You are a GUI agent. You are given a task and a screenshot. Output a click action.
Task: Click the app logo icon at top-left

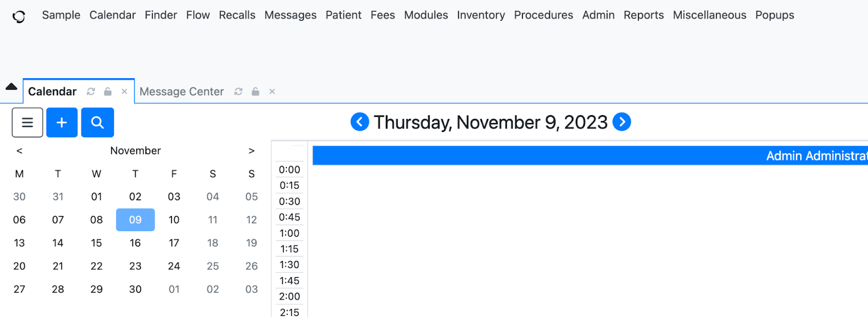(19, 17)
